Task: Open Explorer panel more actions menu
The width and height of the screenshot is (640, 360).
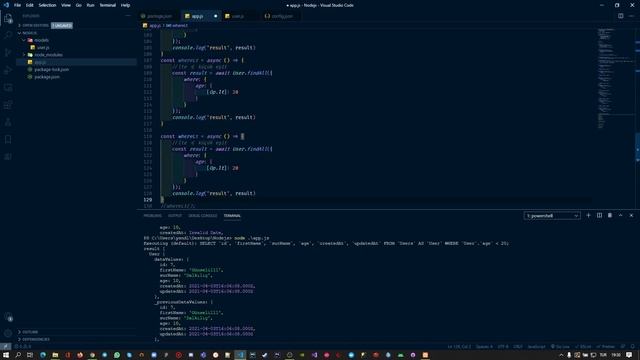Action: pyautogui.click(x=128, y=16)
